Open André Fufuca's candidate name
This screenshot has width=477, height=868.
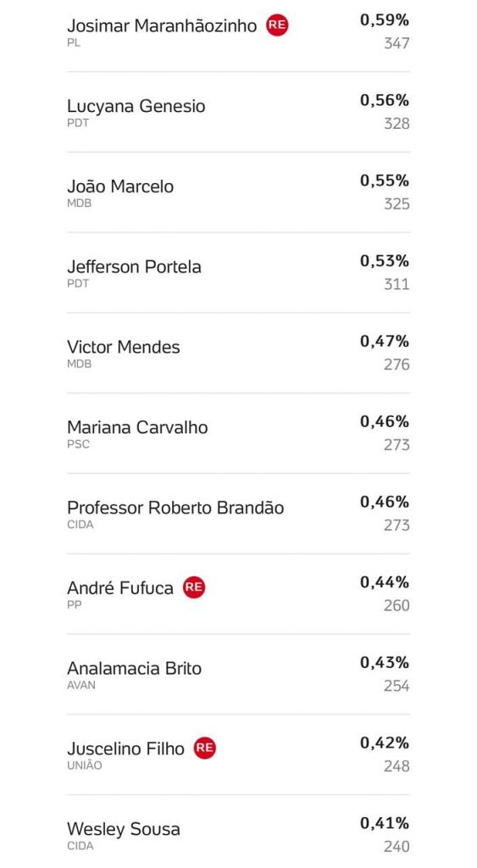120,588
